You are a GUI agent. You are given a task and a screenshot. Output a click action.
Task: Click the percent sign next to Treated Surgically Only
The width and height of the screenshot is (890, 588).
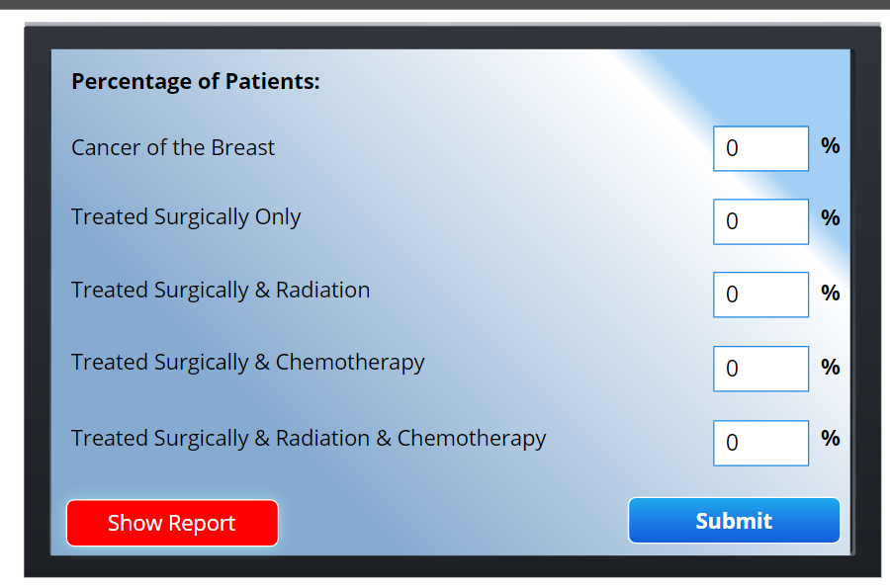[x=830, y=219]
